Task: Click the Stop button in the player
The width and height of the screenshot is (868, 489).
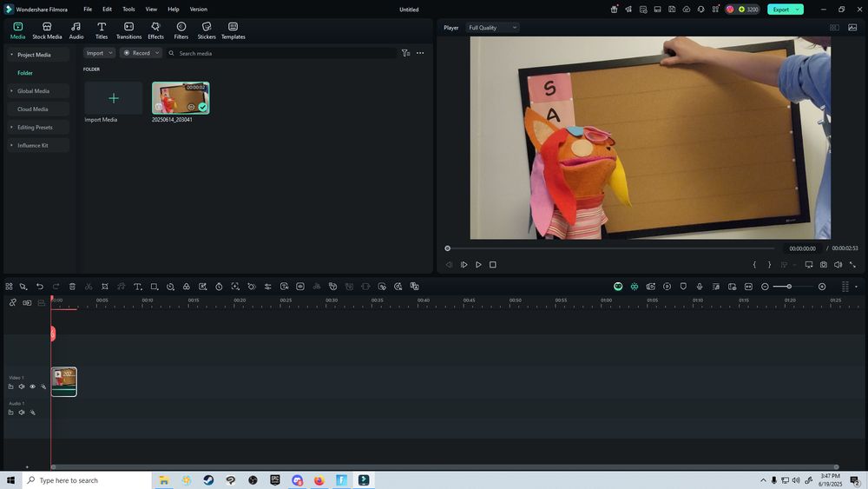Action: (493, 265)
